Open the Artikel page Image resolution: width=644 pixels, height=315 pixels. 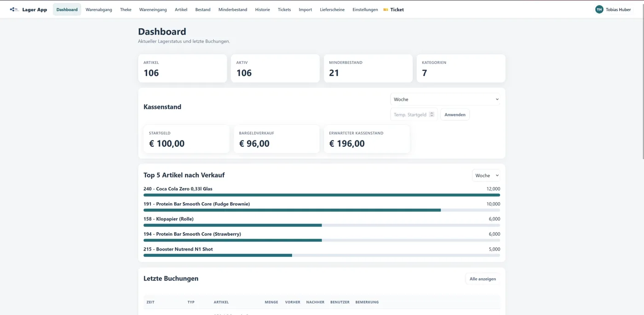[x=181, y=9]
